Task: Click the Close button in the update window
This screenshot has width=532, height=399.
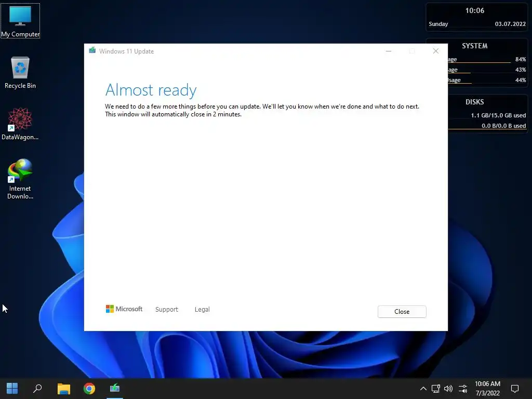Action: [402, 312]
